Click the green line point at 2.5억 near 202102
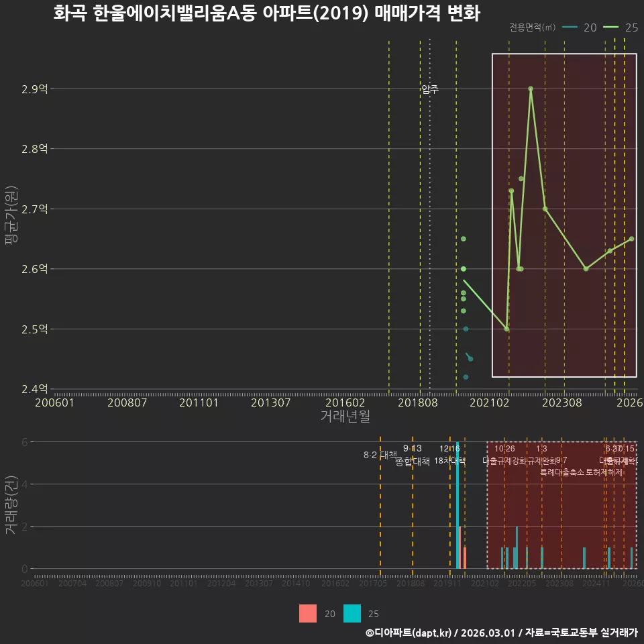 pos(506,329)
